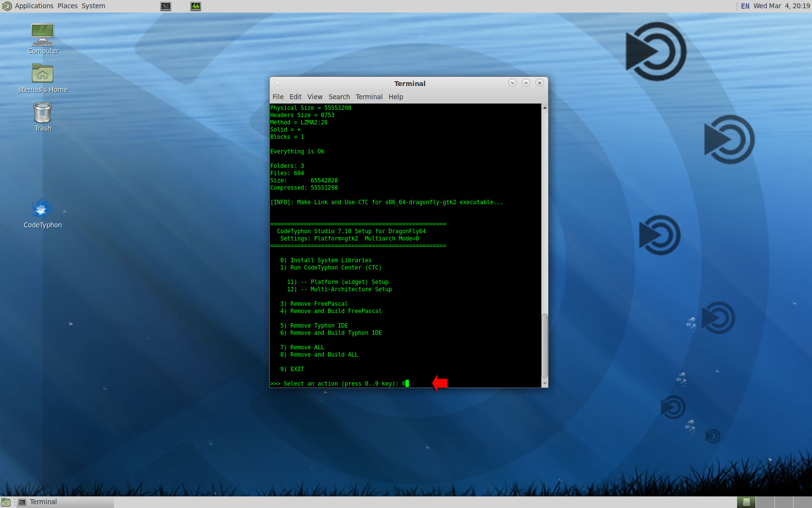Click the clock showing Wed Mar 4, 20:19

pyautogui.click(x=781, y=6)
